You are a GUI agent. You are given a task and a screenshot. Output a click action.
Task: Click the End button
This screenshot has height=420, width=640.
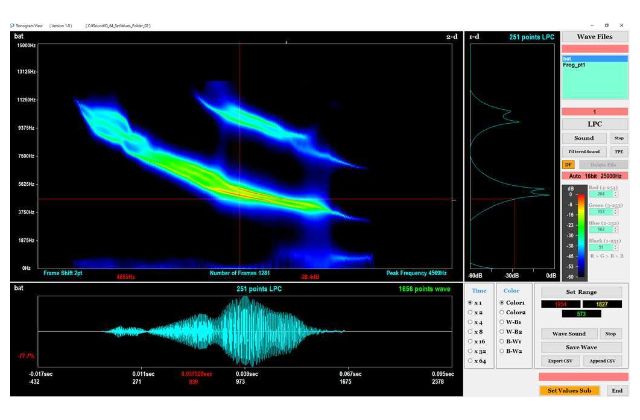pos(617,391)
